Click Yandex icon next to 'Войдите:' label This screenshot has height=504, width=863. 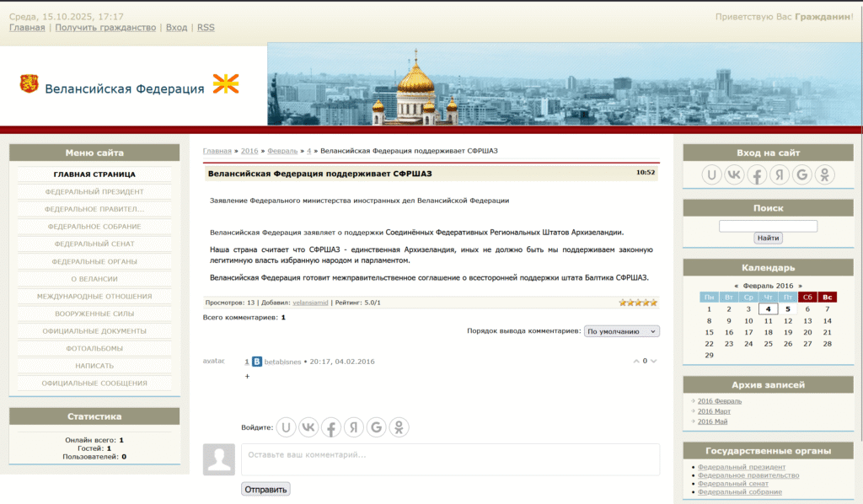pyautogui.click(x=354, y=427)
